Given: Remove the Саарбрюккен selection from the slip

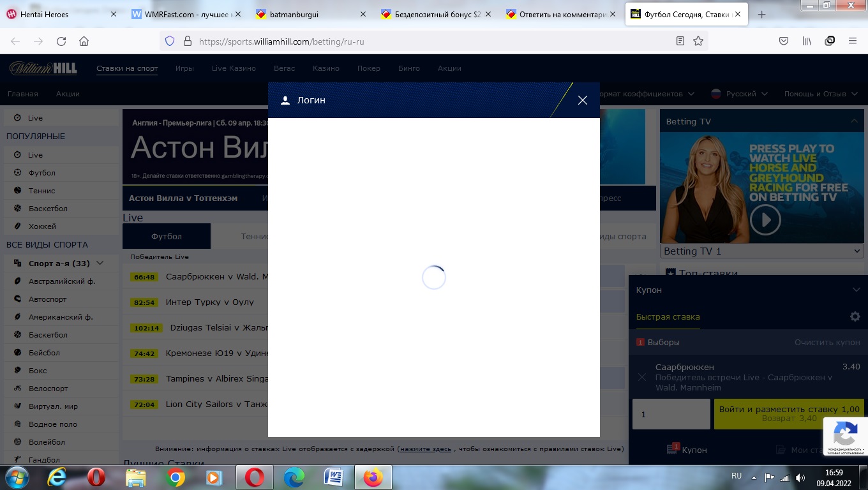Looking at the screenshot, I should 642,377.
